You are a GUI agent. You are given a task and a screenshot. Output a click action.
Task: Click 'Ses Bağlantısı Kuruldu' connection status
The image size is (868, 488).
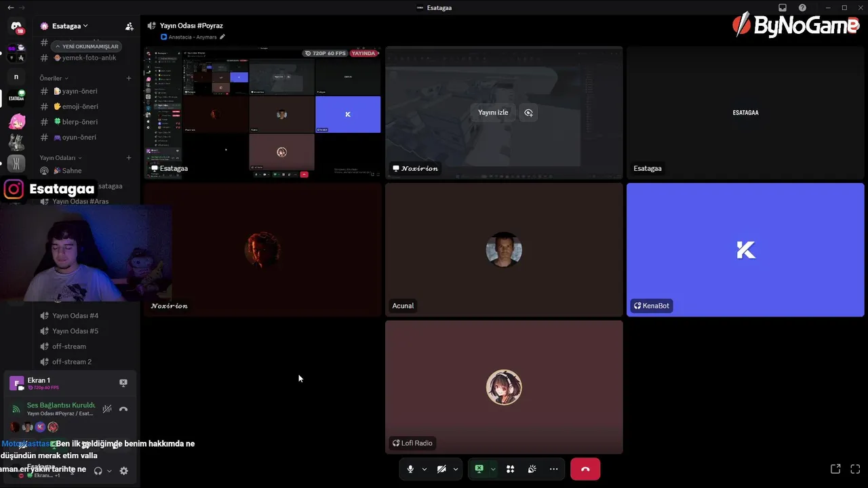pyautogui.click(x=61, y=405)
